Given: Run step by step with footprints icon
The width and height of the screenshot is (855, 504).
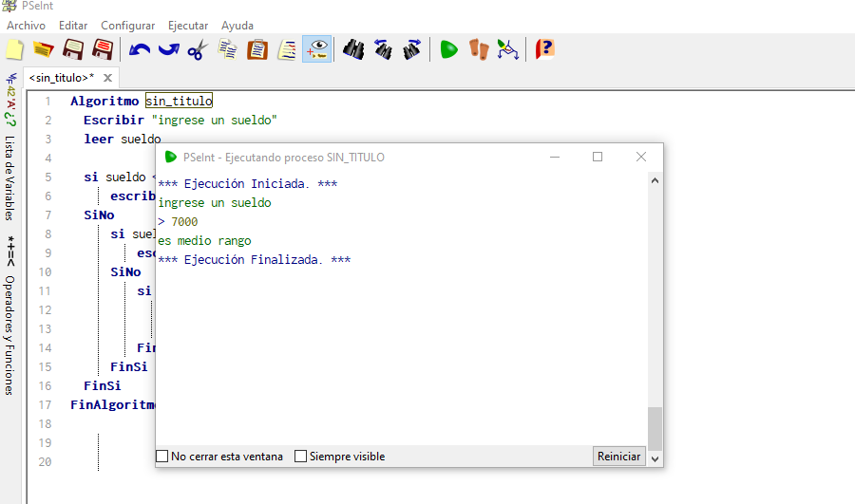Looking at the screenshot, I should tap(478, 49).
